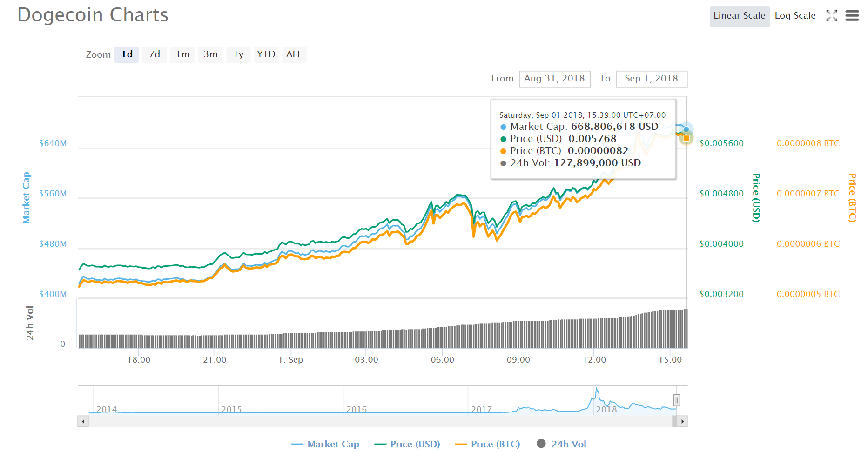The width and height of the screenshot is (868, 452).
Task: Toggle 24h Vol series in legend
Action: 561,444
